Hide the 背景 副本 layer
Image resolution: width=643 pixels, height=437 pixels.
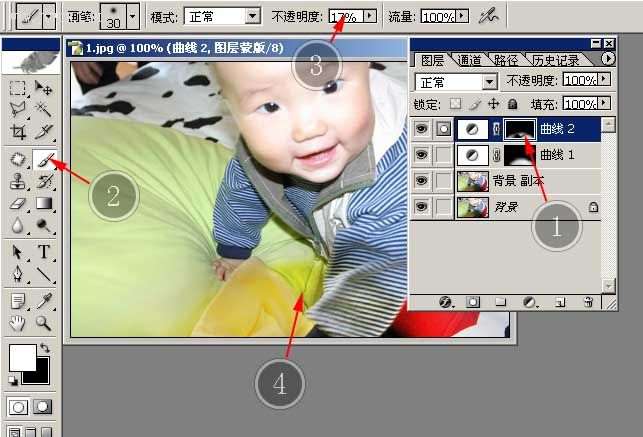(421, 181)
